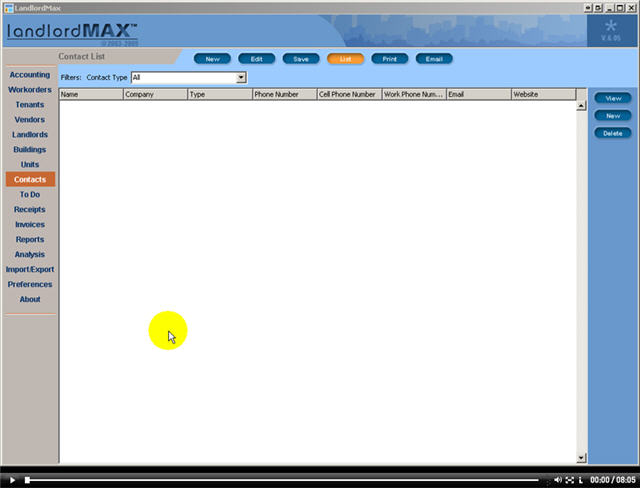640x488 pixels.
Task: Click the 00:00 / 08:05 time display
Action: (613, 480)
